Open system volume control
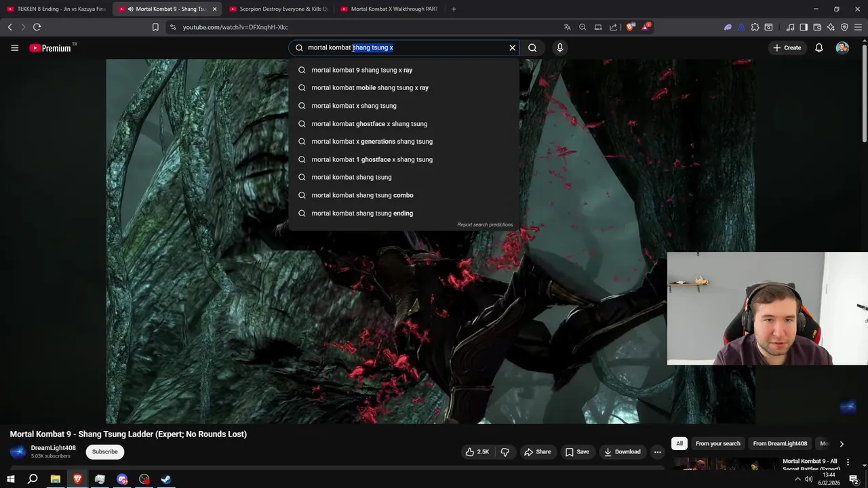Viewport: 868px width, 488px height. (x=808, y=479)
